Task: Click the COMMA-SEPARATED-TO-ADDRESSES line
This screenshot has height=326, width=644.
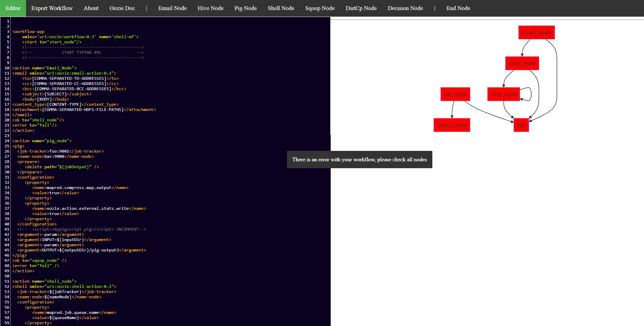Action: pos(70,78)
